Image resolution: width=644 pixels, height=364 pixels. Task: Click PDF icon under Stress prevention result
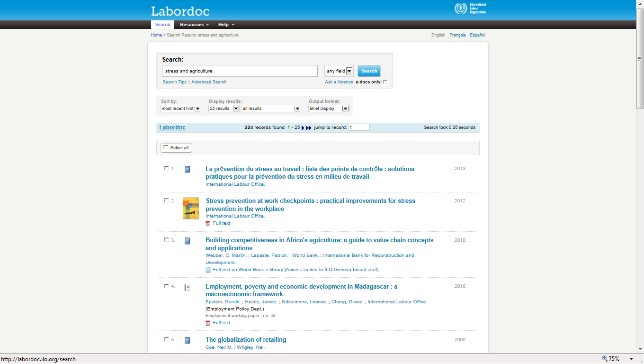pyautogui.click(x=208, y=223)
